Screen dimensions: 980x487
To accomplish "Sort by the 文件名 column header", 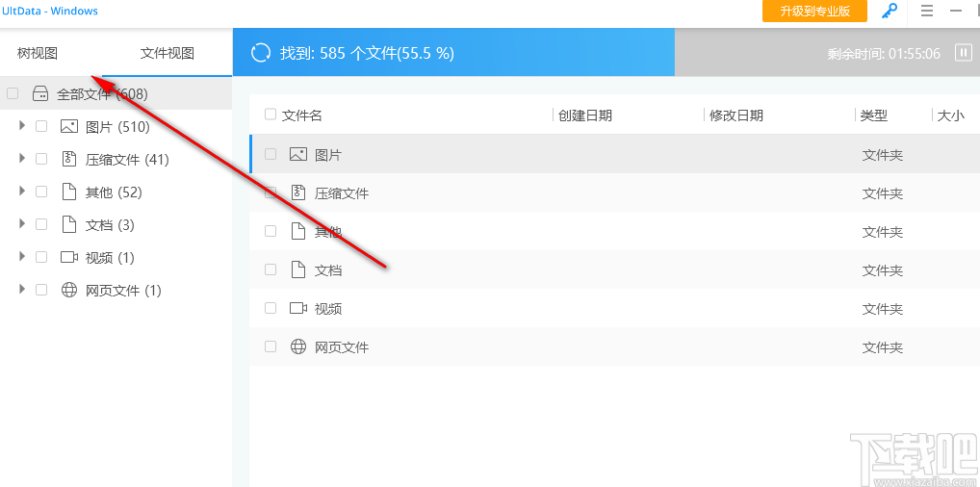I will pyautogui.click(x=302, y=115).
